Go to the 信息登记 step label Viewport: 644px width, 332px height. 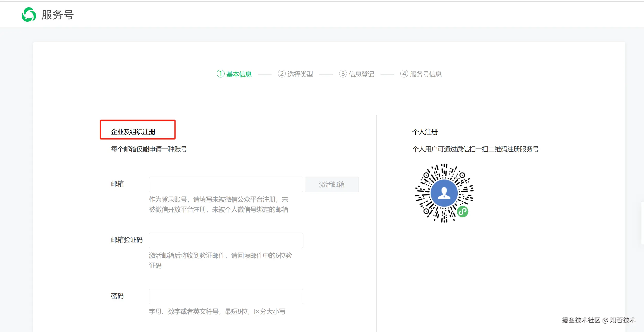point(361,74)
